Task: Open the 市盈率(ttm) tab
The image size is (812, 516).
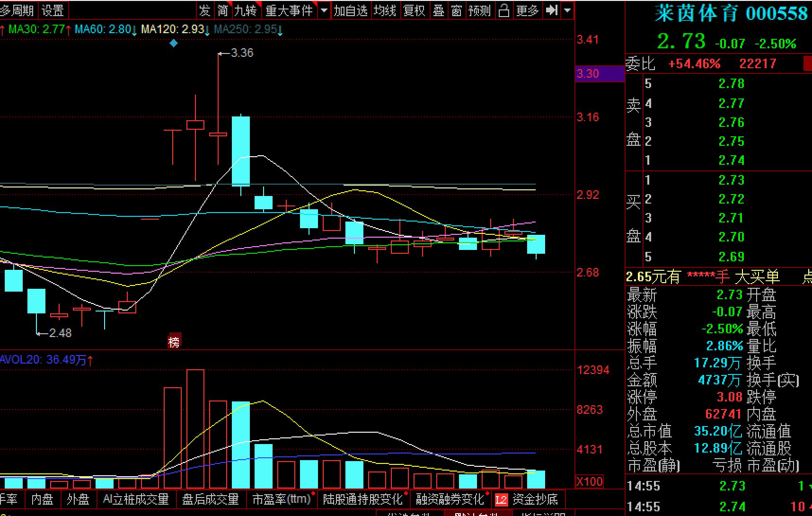Action: coord(282,499)
